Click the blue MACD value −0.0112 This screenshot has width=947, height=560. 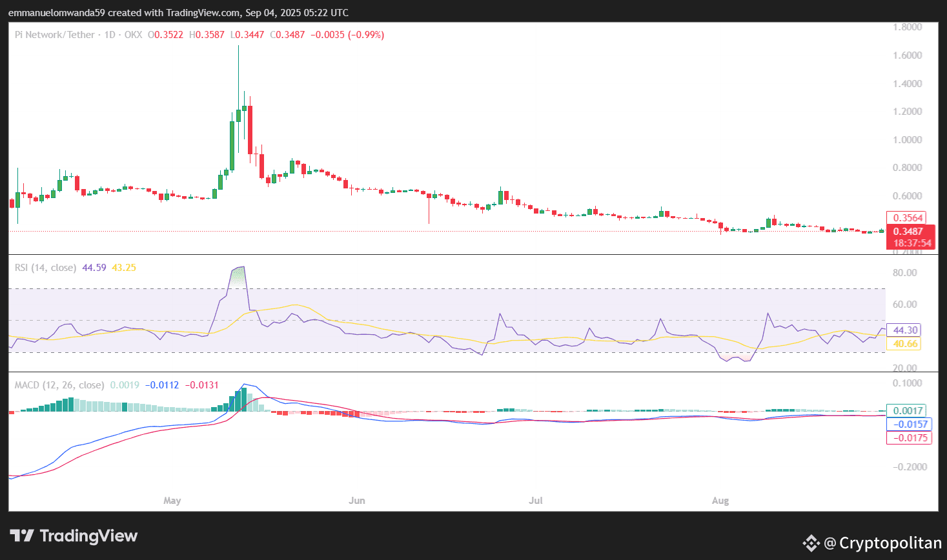(x=162, y=385)
